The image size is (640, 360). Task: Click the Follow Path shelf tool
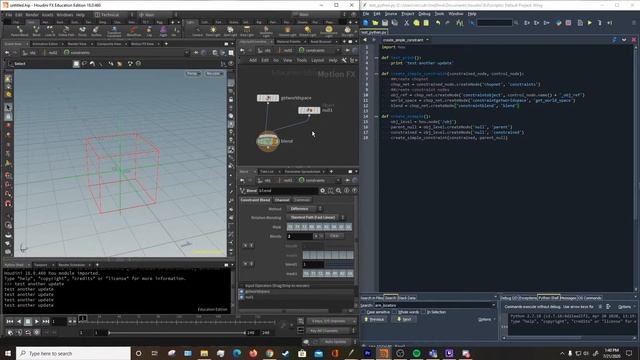(x=66, y=31)
